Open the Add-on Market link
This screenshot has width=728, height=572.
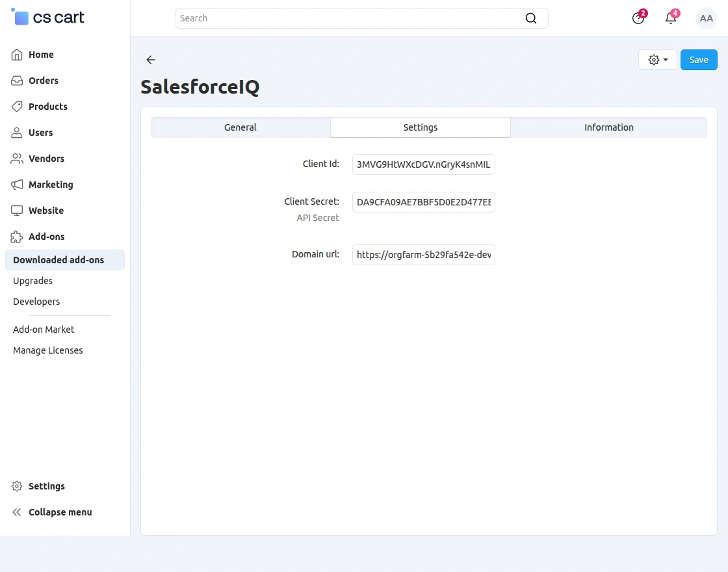pos(44,330)
